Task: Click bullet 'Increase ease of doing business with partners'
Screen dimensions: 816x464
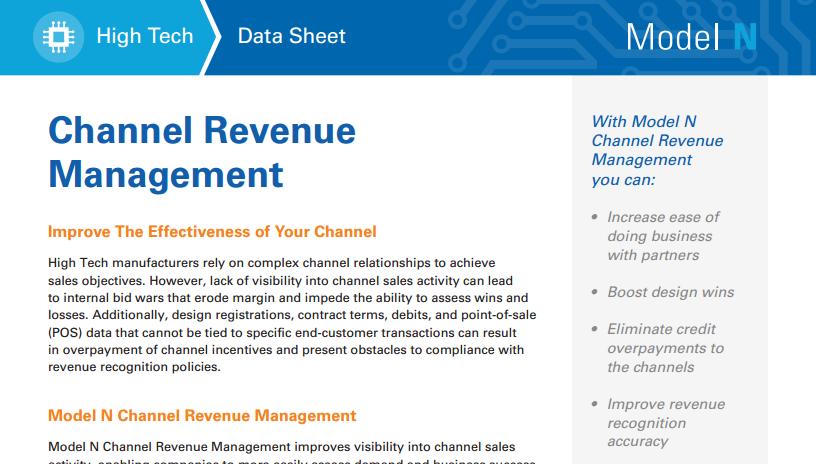Action: [x=663, y=236]
